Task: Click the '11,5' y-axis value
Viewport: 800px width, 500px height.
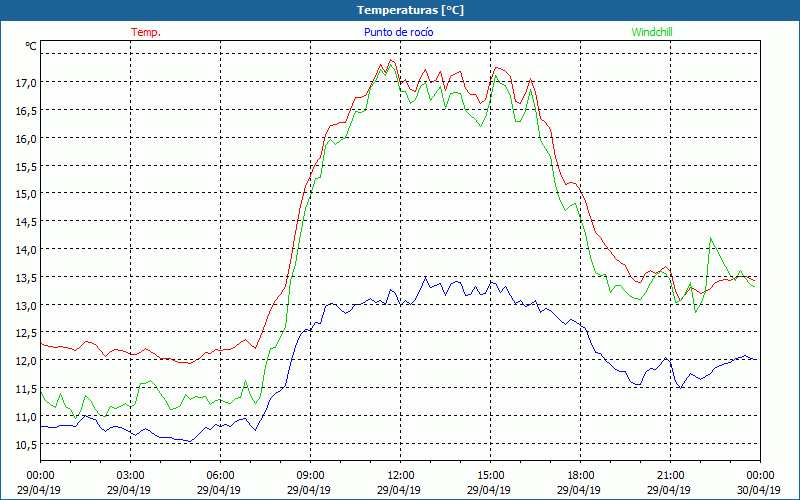Action: pos(26,388)
